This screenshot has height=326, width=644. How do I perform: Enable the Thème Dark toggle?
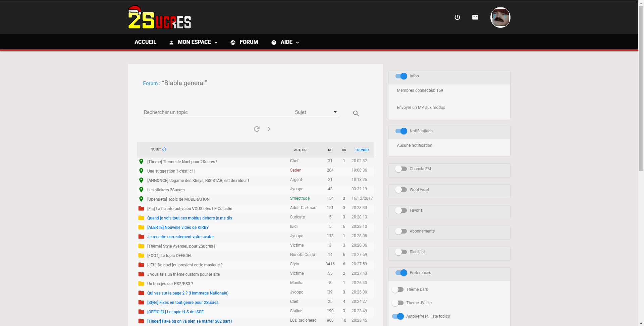[x=398, y=289]
